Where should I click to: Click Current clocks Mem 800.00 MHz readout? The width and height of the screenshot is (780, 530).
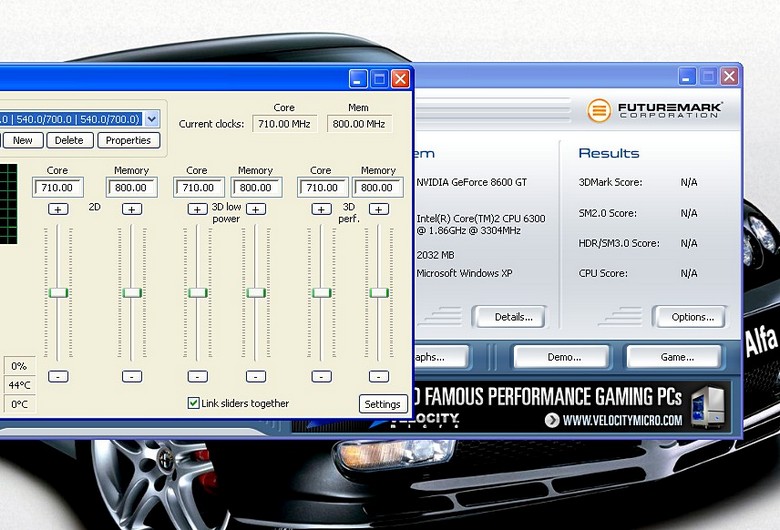pyautogui.click(x=359, y=124)
